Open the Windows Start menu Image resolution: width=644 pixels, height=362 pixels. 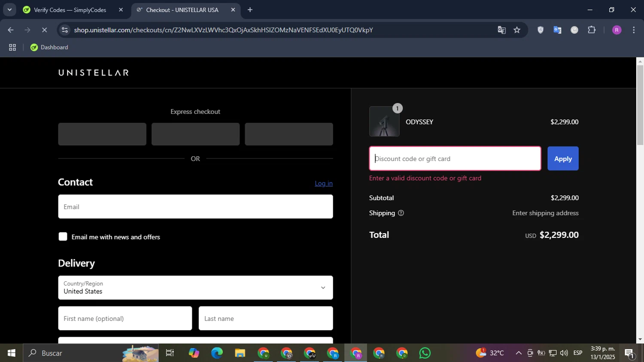click(x=11, y=353)
